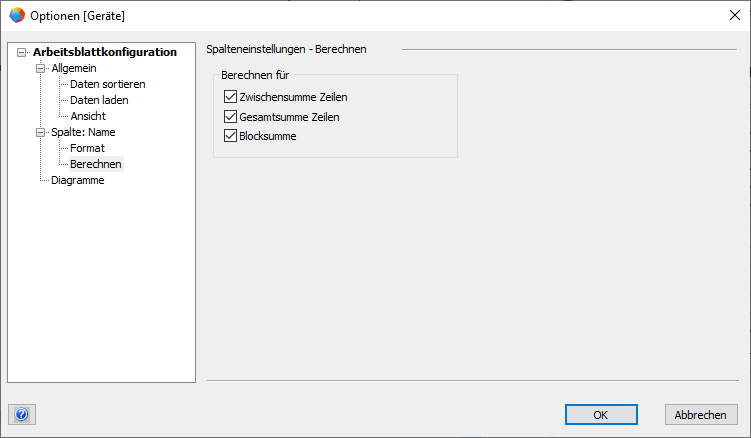Click the help question mark icon

(22, 414)
